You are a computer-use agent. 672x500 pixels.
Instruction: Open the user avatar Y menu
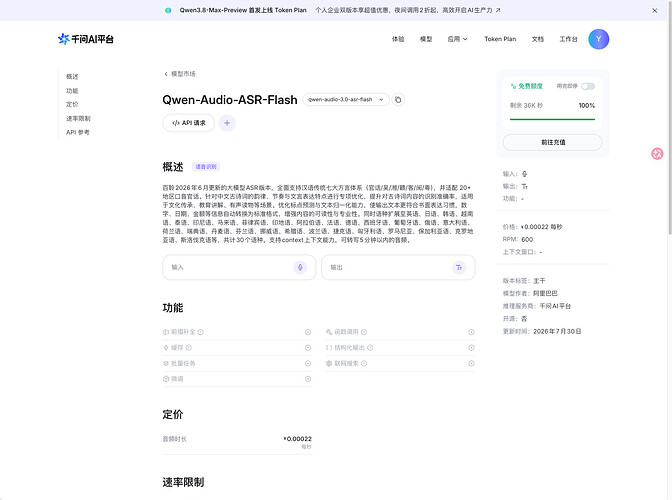[598, 39]
